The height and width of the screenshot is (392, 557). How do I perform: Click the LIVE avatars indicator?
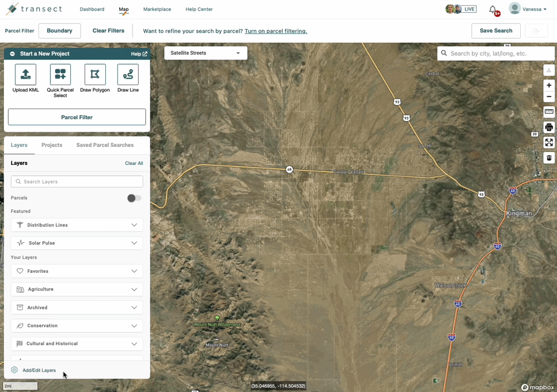461,9
